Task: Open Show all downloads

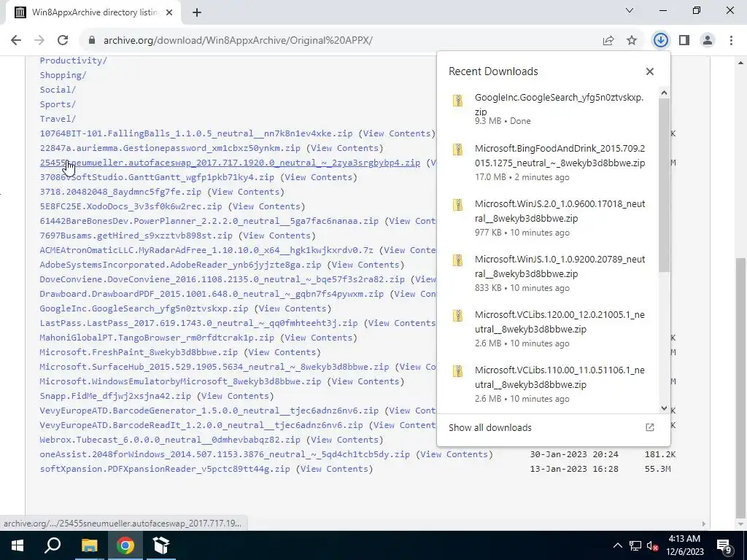Action: pyautogui.click(x=489, y=427)
